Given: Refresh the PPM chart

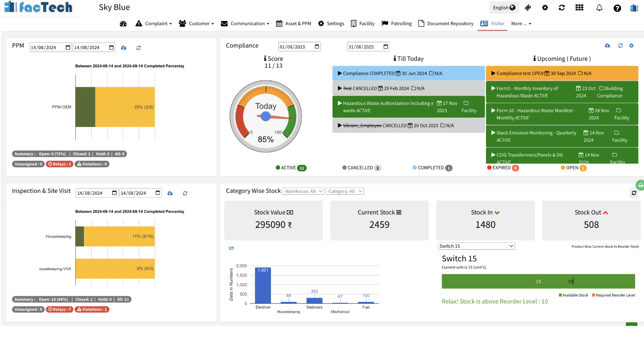Looking at the screenshot, I should 139,48.
